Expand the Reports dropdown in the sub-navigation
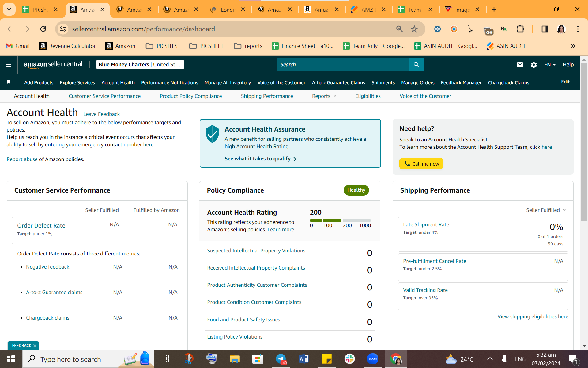This screenshot has height=368, width=588. [x=324, y=96]
